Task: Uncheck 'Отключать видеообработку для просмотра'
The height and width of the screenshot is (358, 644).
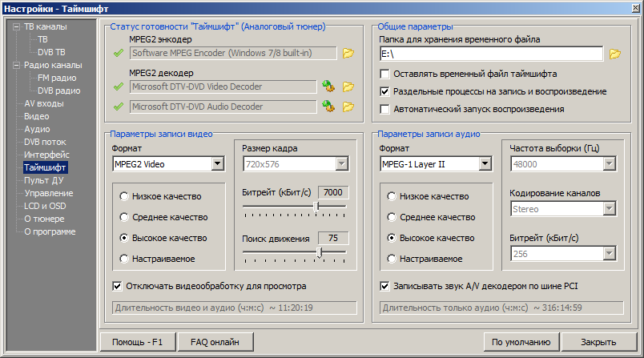Action: click(118, 286)
